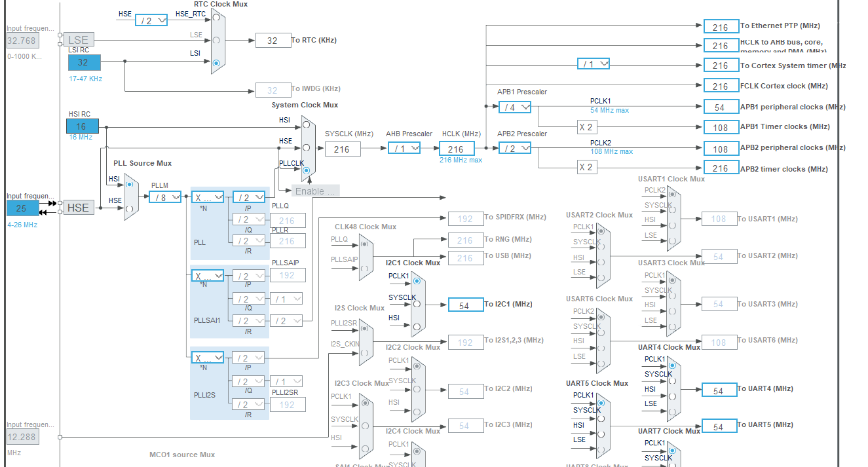Select HSI in the System Clock Mux
This screenshot has height=467, width=868.
[x=307, y=125]
